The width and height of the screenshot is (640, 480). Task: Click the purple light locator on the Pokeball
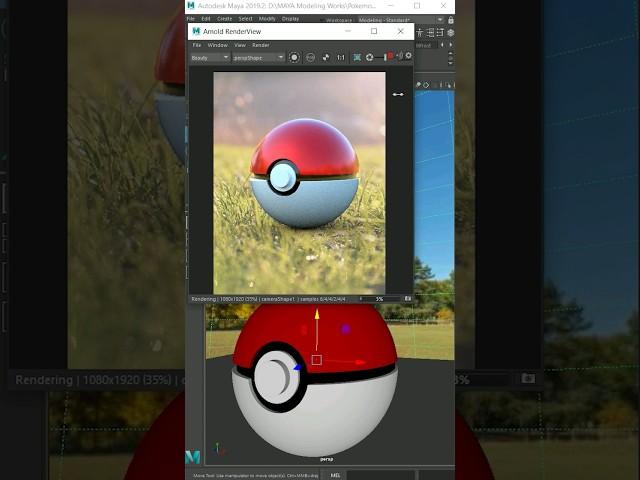[346, 329]
